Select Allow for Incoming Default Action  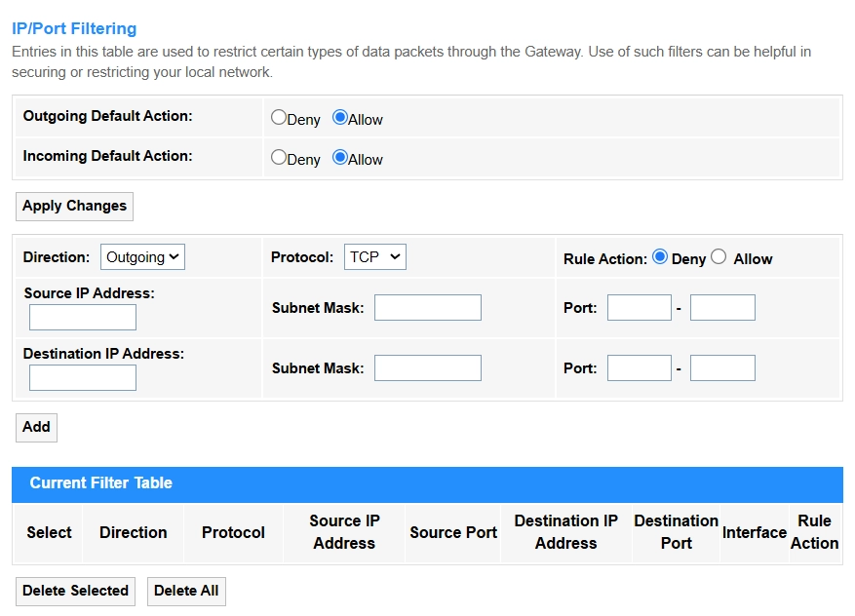coord(340,158)
